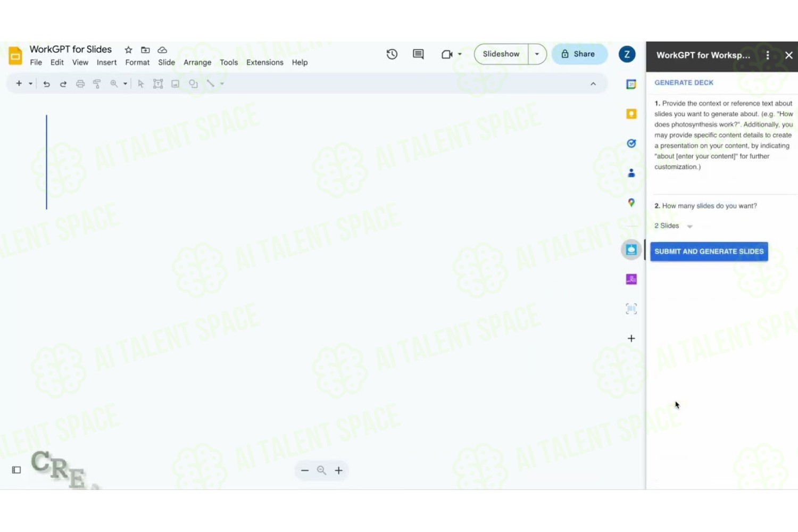Zoom in with the plus button
The width and height of the screenshot is (798, 532).
click(x=339, y=470)
